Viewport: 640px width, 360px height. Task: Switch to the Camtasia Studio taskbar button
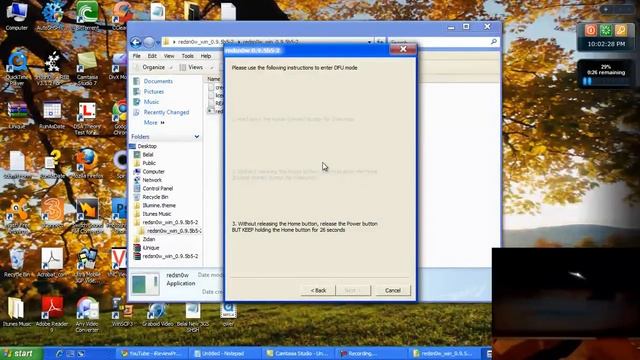click(298, 353)
